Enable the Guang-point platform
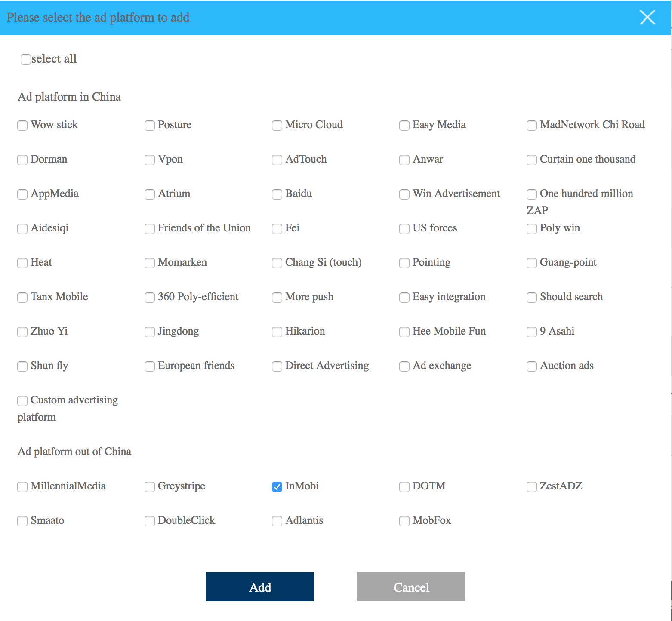Viewport: 672px width, 621px height. pos(532,263)
